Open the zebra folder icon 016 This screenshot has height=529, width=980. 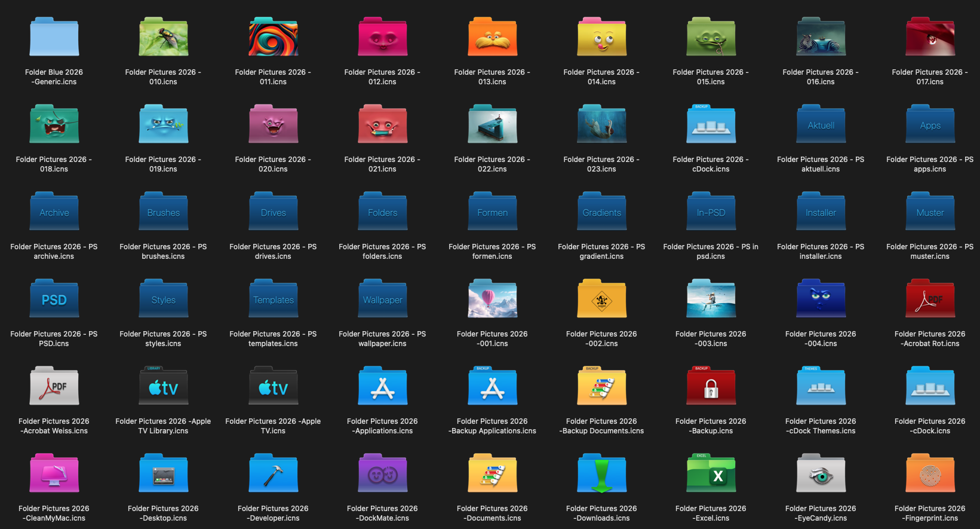coord(821,37)
